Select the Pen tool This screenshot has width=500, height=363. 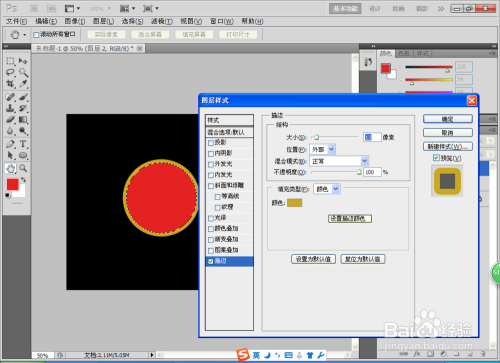(10, 144)
